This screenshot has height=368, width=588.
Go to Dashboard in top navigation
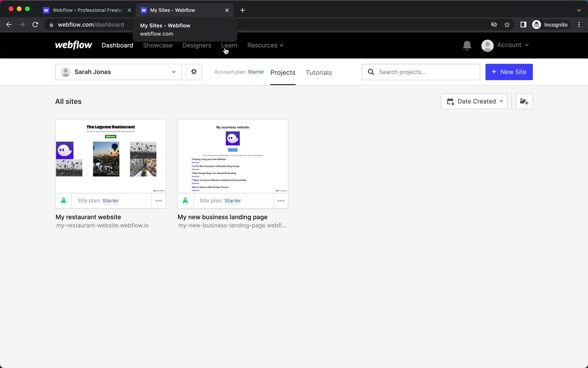(x=117, y=45)
